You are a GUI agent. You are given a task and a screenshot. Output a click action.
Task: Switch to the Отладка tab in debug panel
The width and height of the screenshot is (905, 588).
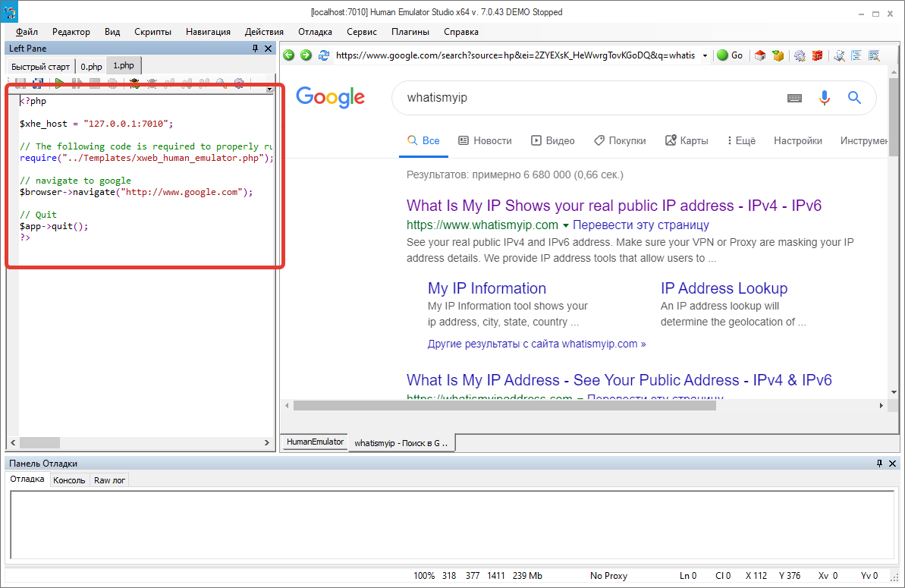click(x=27, y=479)
